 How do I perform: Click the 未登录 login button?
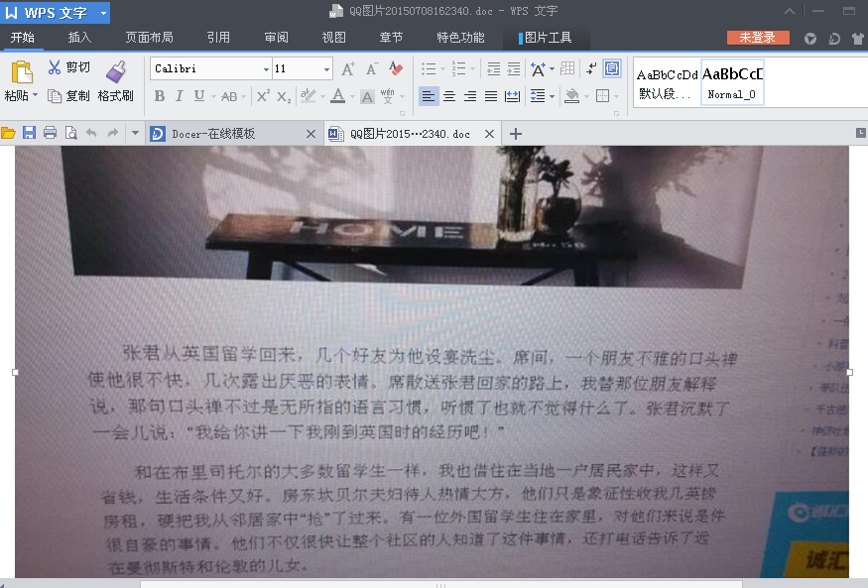point(758,38)
